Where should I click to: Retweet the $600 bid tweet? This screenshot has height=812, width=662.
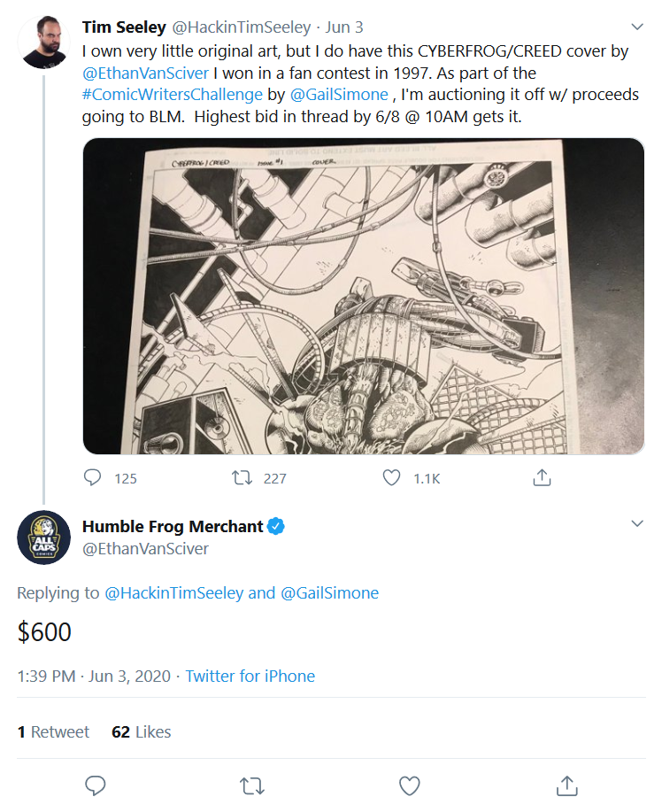tap(252, 785)
